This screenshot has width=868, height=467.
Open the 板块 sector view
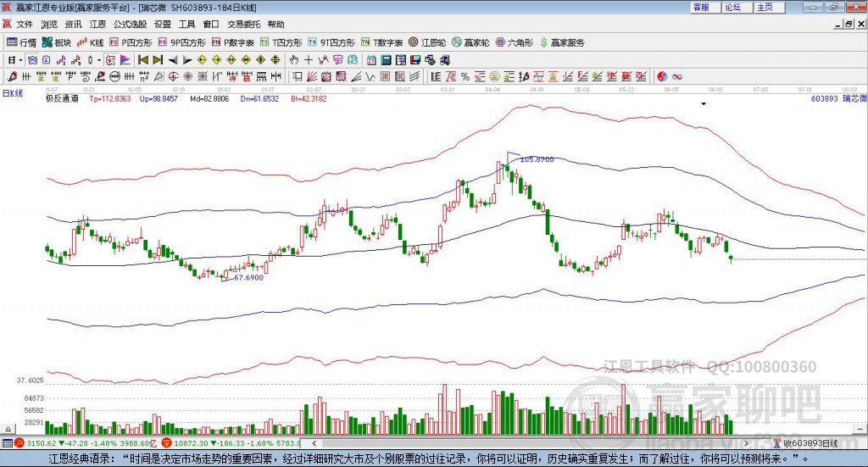[57, 42]
